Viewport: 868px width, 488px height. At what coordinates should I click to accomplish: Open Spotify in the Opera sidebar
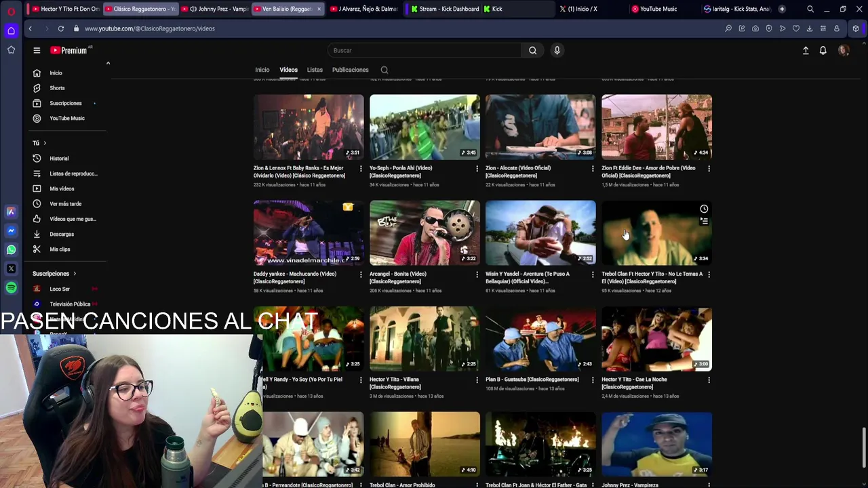[x=11, y=288]
